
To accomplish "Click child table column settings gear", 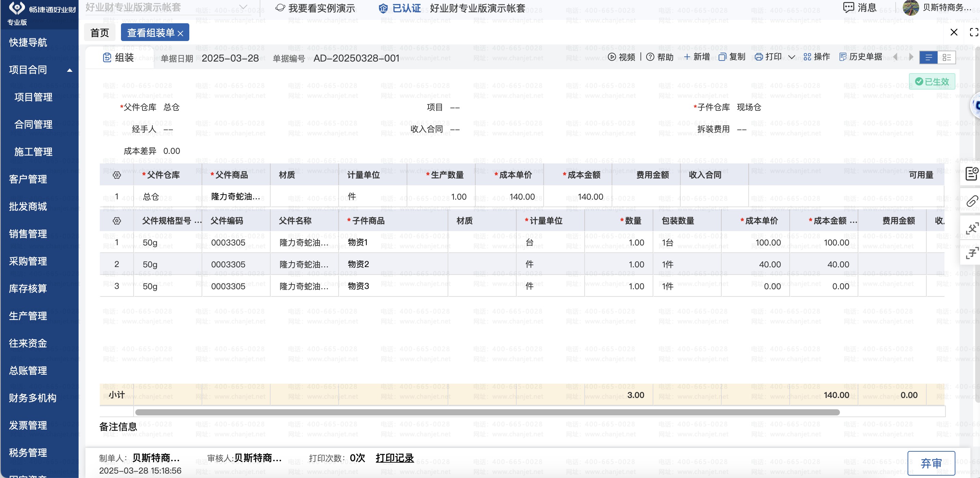I will point(117,221).
